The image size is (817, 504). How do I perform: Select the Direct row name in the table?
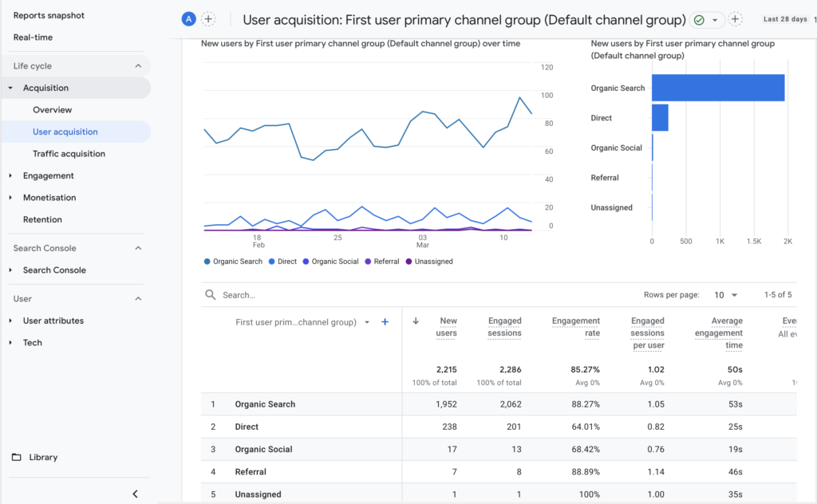click(x=247, y=427)
